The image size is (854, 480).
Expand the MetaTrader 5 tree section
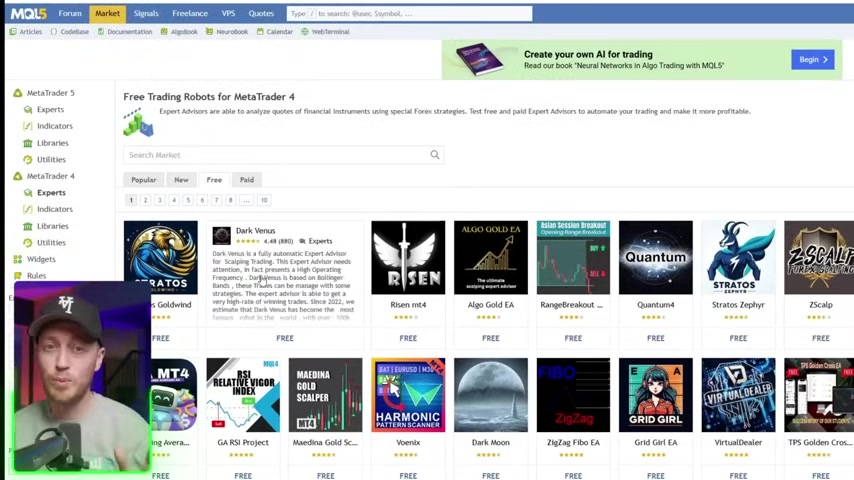(x=18, y=93)
